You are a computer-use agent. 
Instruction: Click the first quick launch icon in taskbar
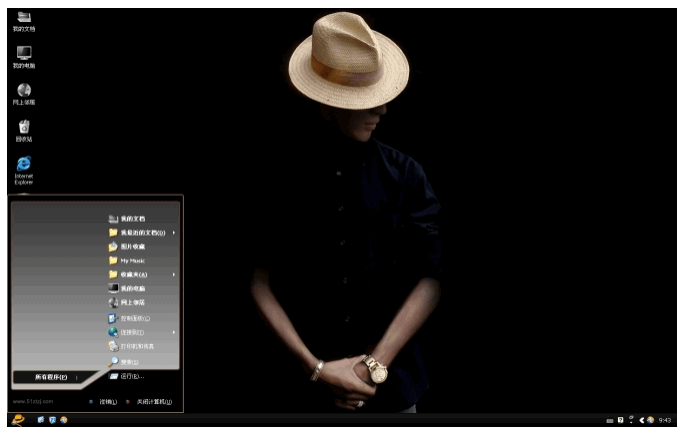[x=41, y=420]
